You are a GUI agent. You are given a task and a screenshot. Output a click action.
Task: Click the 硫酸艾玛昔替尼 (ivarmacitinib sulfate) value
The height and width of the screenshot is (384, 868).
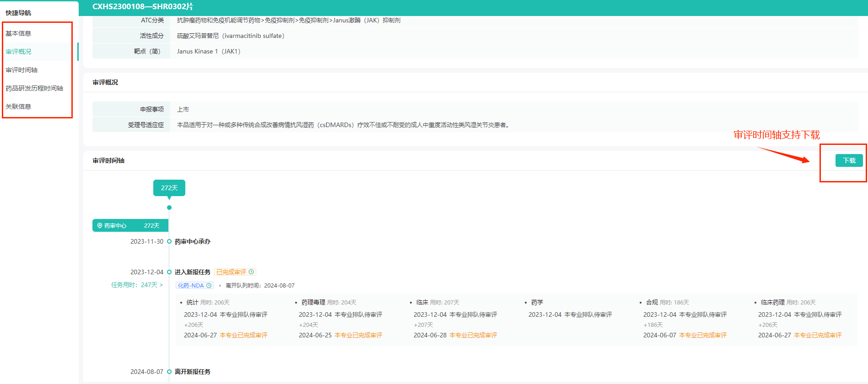click(x=231, y=36)
